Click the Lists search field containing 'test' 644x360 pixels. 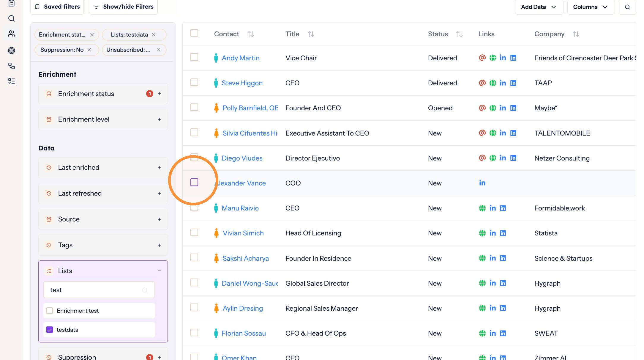coord(99,290)
